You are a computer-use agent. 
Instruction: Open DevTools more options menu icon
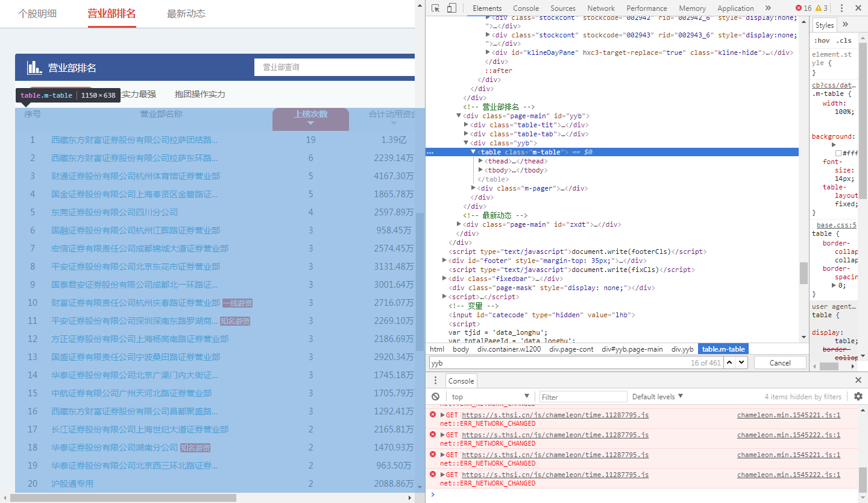(841, 8)
